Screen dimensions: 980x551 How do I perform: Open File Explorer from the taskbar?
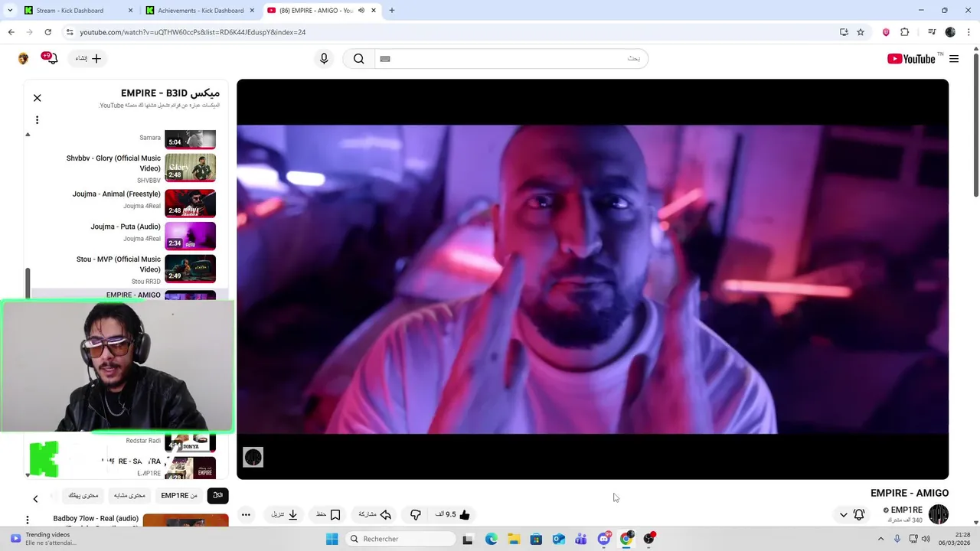pos(514,539)
